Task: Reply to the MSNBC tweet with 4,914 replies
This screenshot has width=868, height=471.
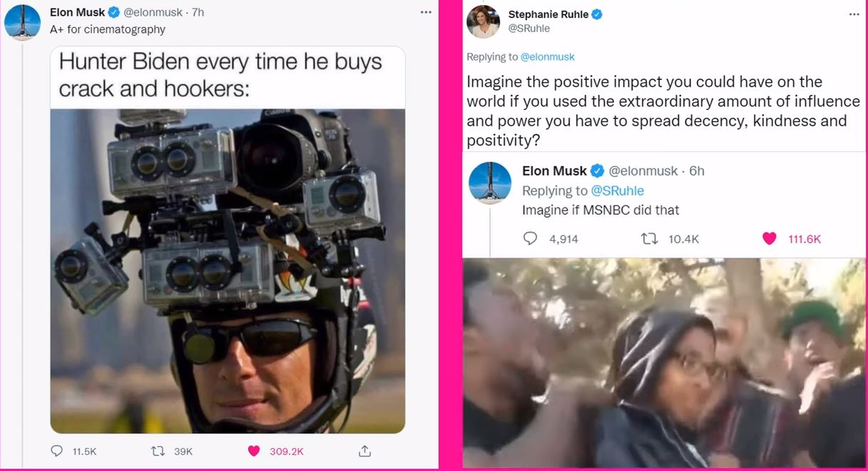Action: tap(530, 238)
